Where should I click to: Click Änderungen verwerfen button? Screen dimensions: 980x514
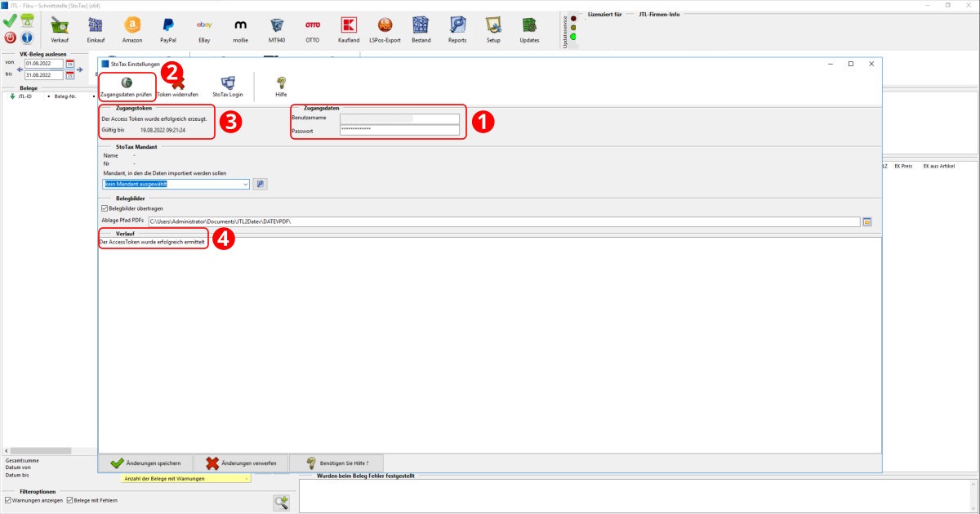point(241,463)
